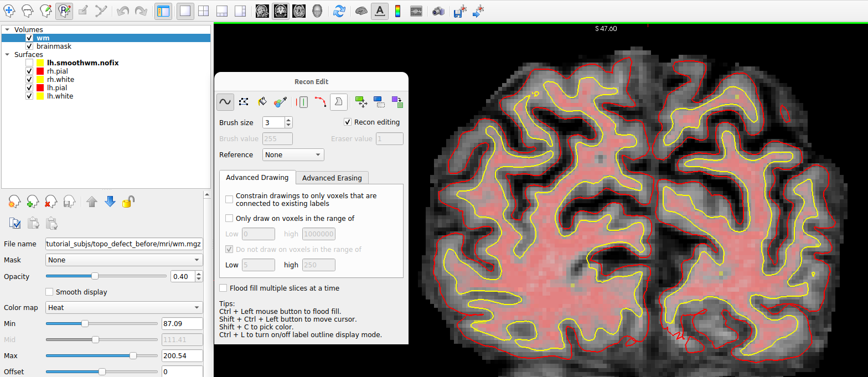Select the Navigate tool in the main toolbar
The width and height of the screenshot is (868, 377).
(9, 11)
